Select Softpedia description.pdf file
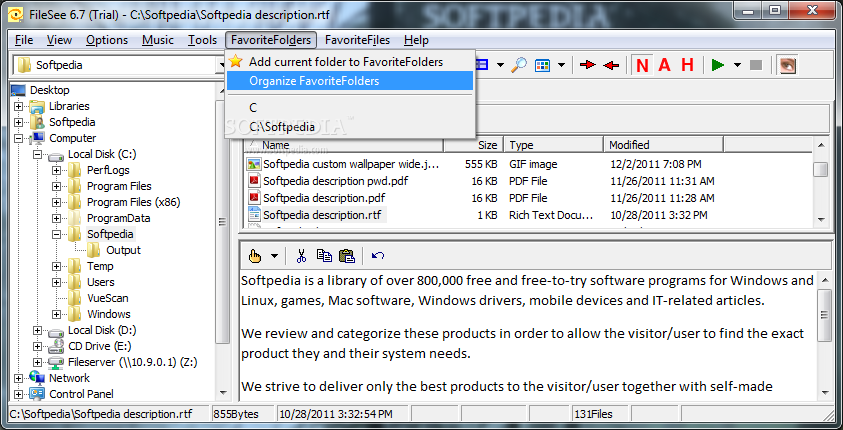 pyautogui.click(x=324, y=198)
